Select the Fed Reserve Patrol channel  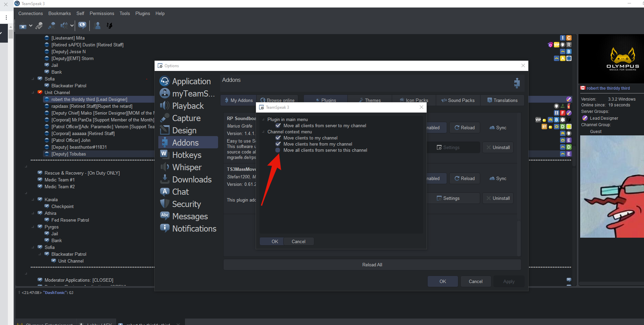click(70, 220)
